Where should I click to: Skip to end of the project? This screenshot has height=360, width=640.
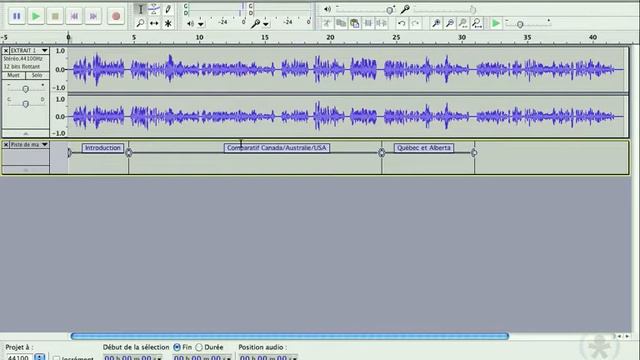point(93,16)
